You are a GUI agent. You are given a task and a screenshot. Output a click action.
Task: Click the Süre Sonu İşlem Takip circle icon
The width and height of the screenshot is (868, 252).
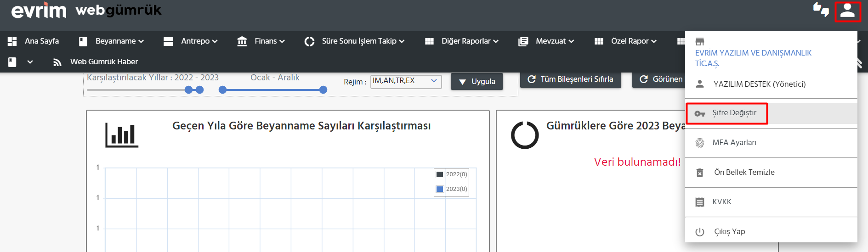coord(309,41)
